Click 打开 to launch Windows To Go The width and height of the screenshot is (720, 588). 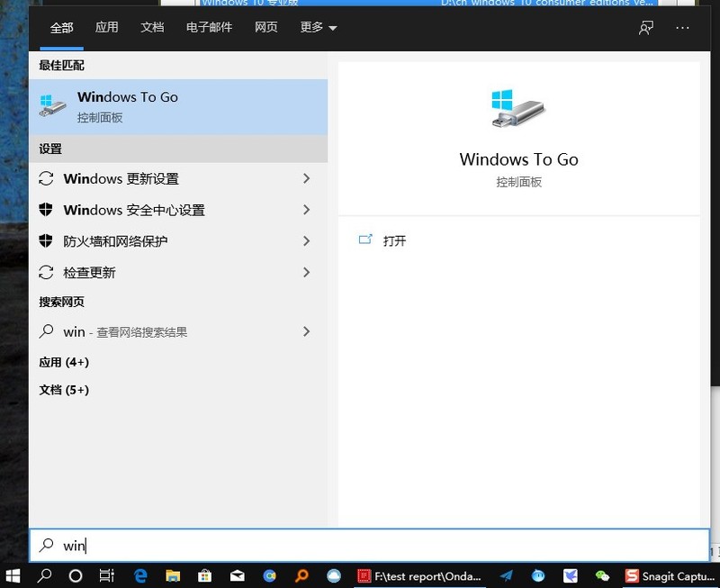click(x=392, y=240)
